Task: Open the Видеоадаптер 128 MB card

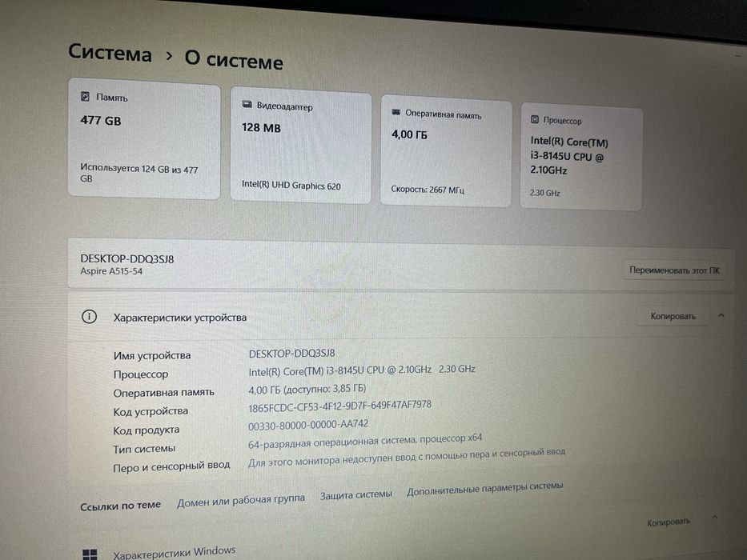Action: [300, 146]
